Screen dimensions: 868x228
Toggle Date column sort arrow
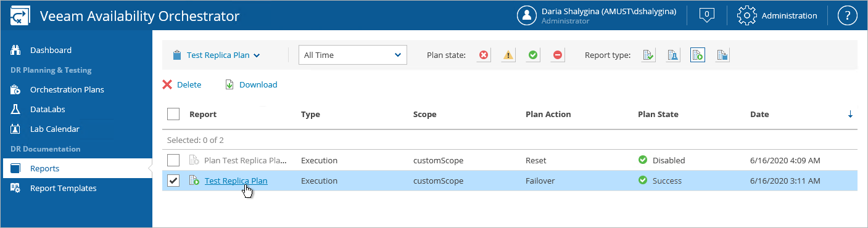click(x=851, y=114)
